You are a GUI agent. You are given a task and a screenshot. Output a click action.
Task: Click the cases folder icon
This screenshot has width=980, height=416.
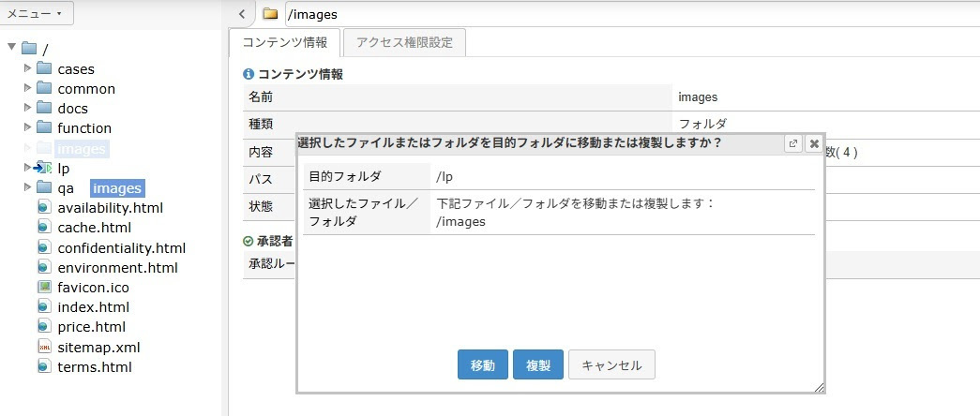point(44,68)
